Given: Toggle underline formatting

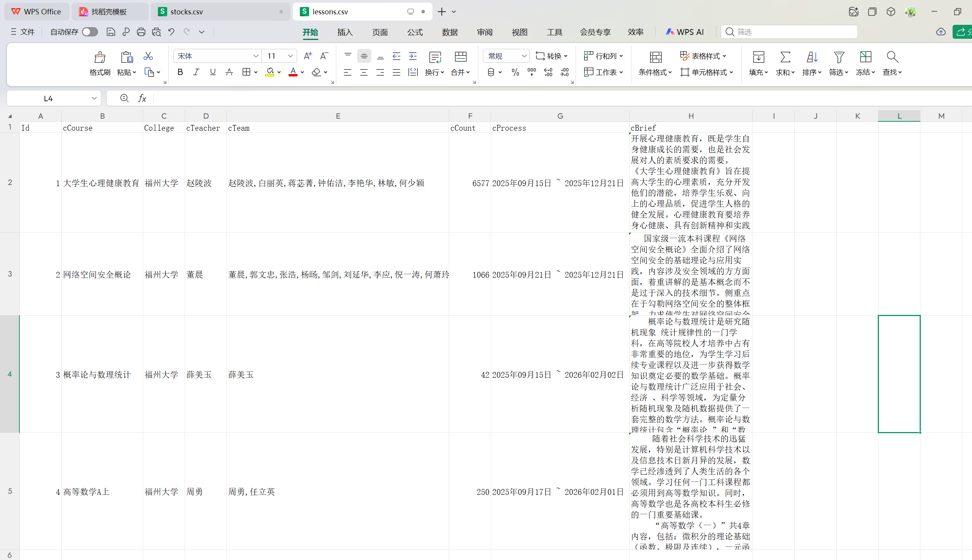Looking at the screenshot, I should [x=213, y=72].
